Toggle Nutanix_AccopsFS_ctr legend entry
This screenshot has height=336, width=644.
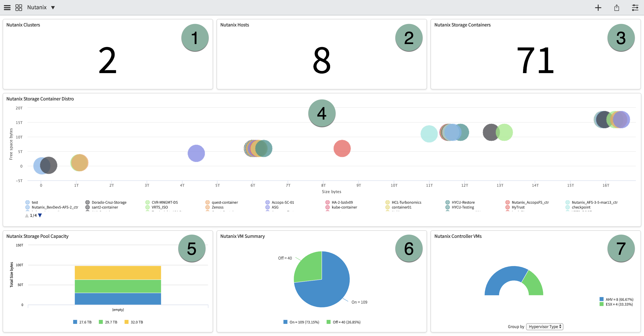(527, 202)
